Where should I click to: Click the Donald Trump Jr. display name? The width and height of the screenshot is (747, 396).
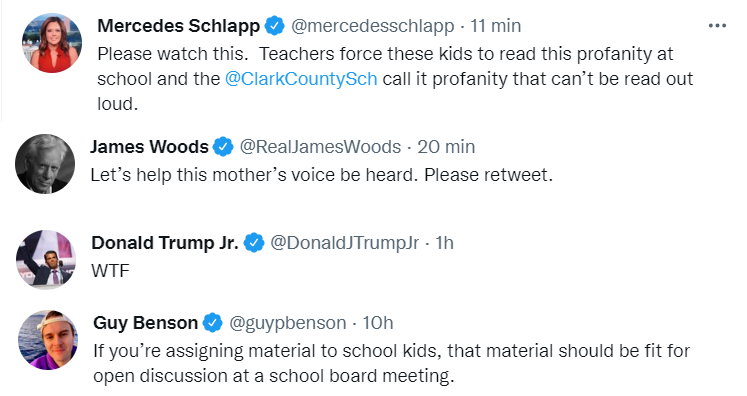click(x=165, y=243)
